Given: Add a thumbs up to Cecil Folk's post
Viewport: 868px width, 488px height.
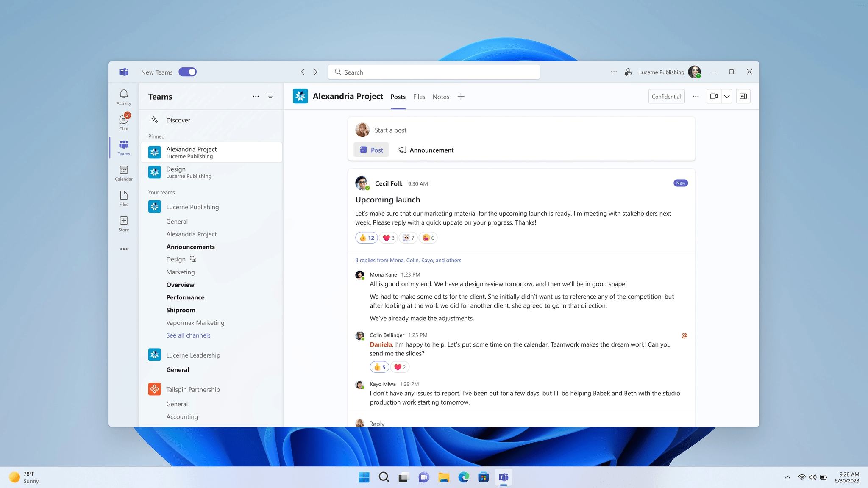Looking at the screenshot, I should 366,238.
